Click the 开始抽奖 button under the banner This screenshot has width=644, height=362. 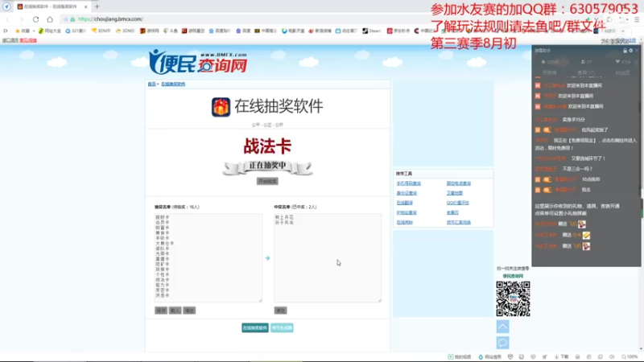pos(267,181)
